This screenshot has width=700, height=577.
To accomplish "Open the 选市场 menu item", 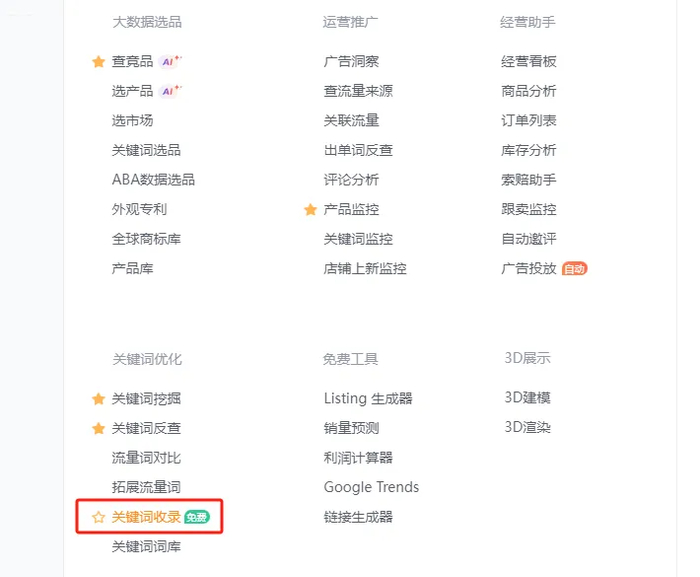I will [132, 121].
